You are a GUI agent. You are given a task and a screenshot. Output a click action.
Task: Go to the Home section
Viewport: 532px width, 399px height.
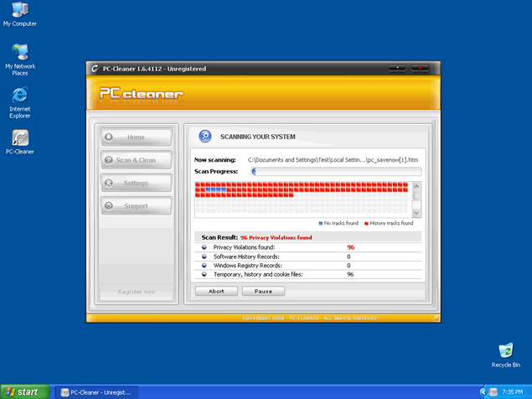pos(136,137)
